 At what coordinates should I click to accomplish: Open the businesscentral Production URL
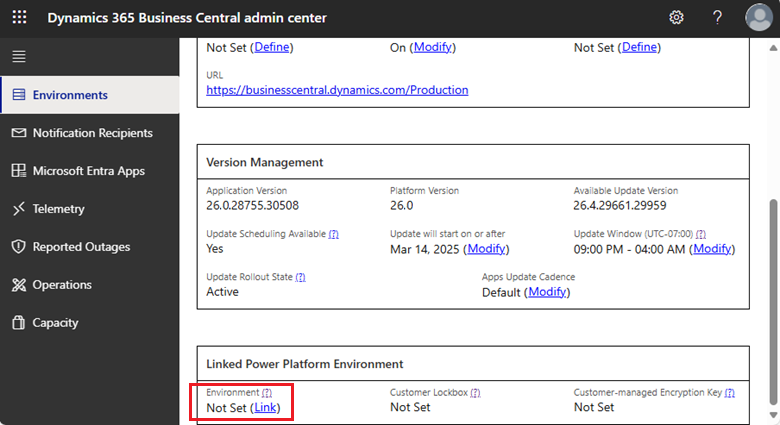(x=337, y=90)
